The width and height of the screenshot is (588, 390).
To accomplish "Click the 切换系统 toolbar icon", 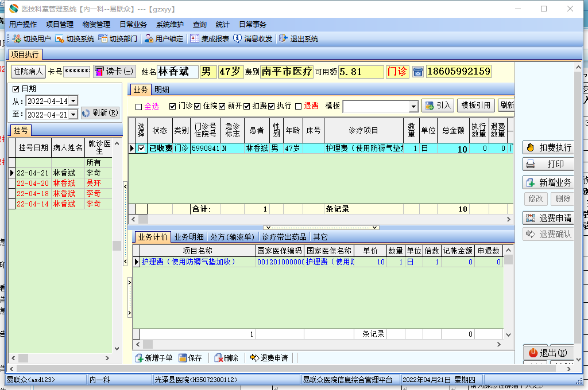I will point(59,38).
